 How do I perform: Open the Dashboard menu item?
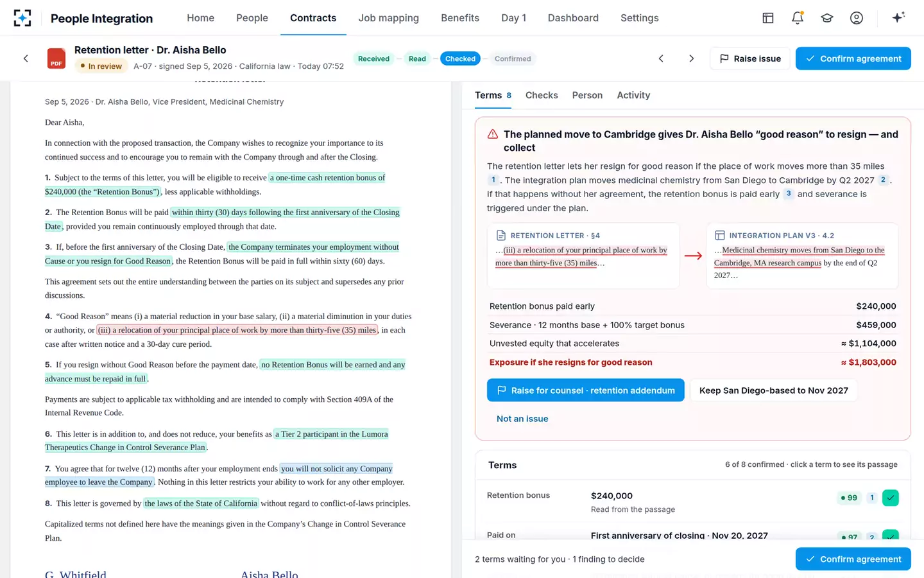[x=573, y=18]
